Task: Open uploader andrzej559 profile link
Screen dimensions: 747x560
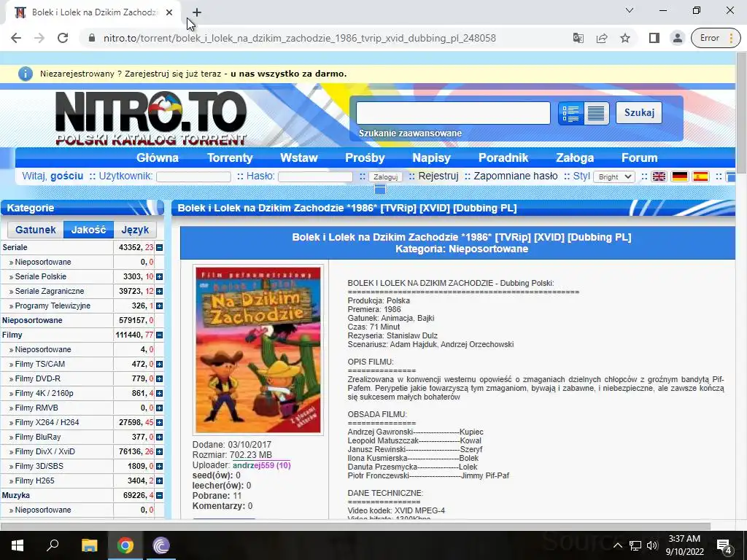Action: coord(262,465)
